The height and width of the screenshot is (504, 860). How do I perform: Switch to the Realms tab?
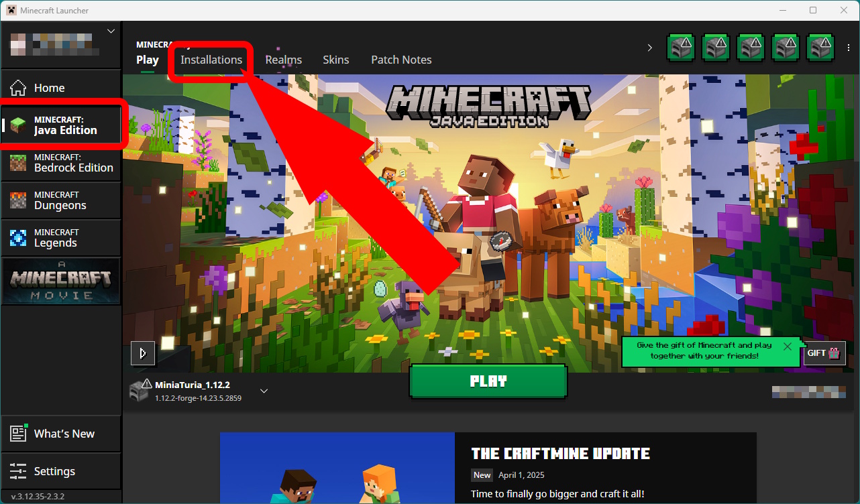tap(283, 60)
